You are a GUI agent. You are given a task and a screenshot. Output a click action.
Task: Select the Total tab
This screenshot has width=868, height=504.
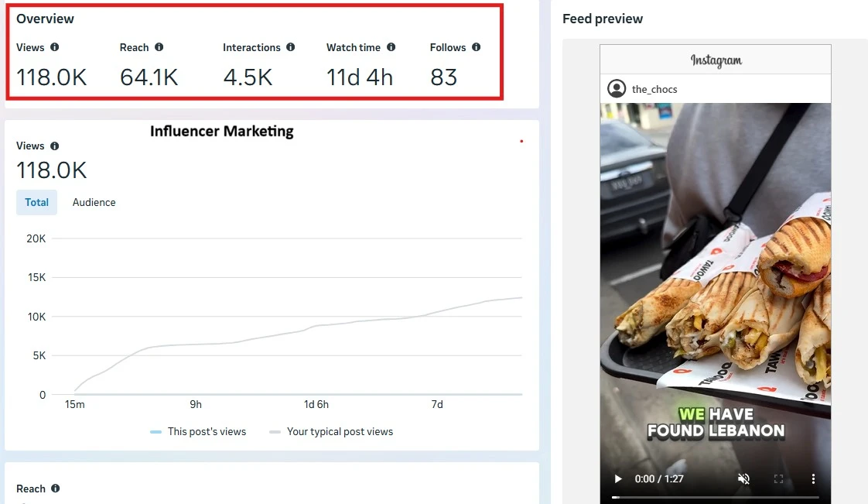pyautogui.click(x=36, y=202)
